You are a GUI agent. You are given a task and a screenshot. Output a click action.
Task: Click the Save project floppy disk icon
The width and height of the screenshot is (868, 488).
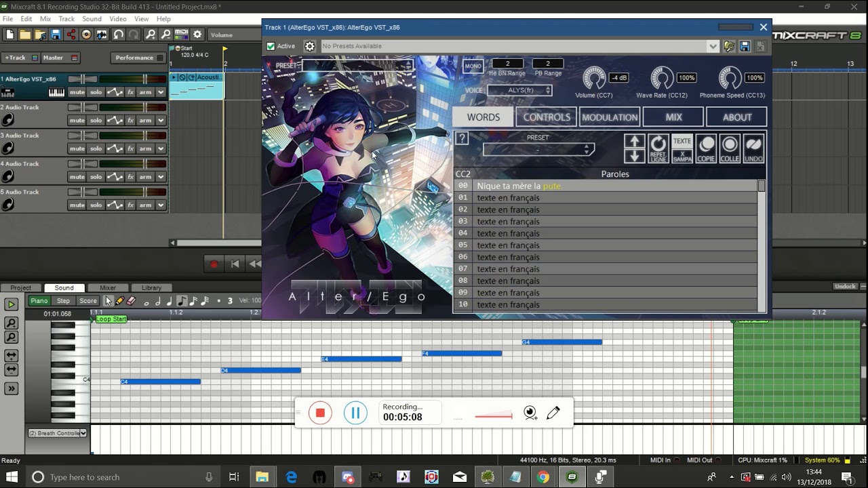pyautogui.click(x=56, y=35)
